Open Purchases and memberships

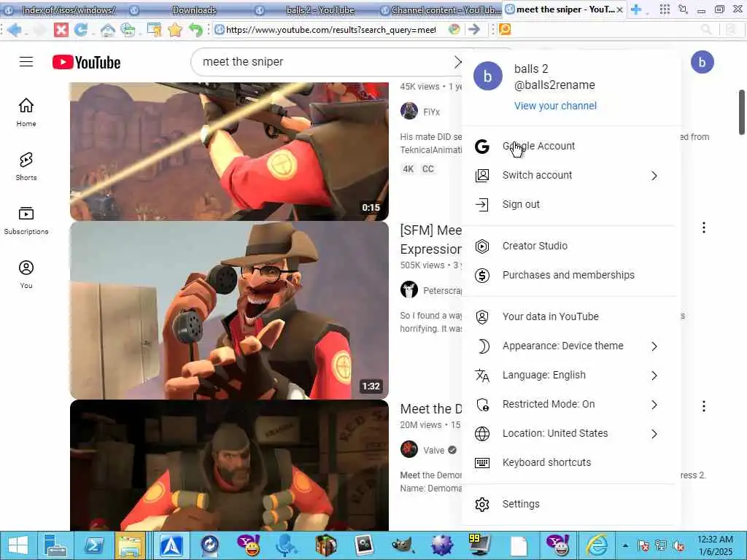point(568,275)
